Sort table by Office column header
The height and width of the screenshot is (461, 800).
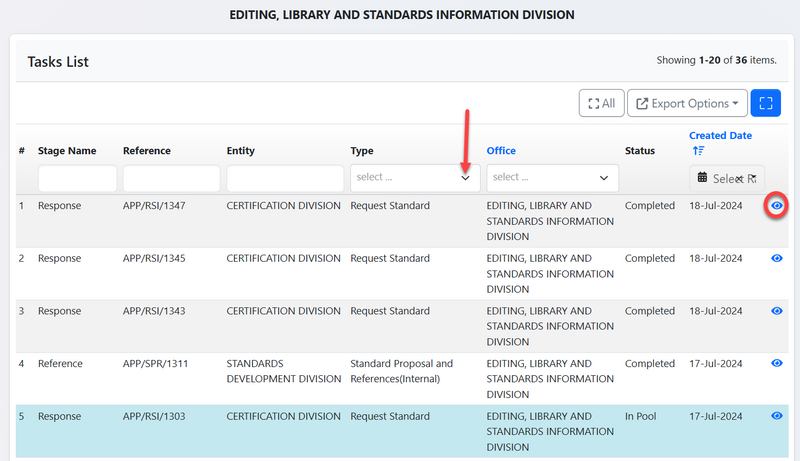pyautogui.click(x=501, y=151)
